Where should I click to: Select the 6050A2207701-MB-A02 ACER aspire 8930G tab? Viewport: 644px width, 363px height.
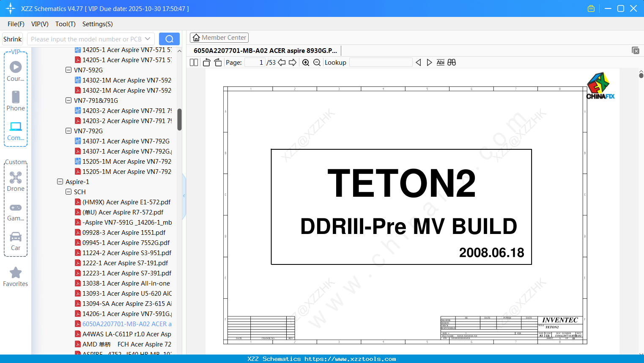[x=265, y=51]
